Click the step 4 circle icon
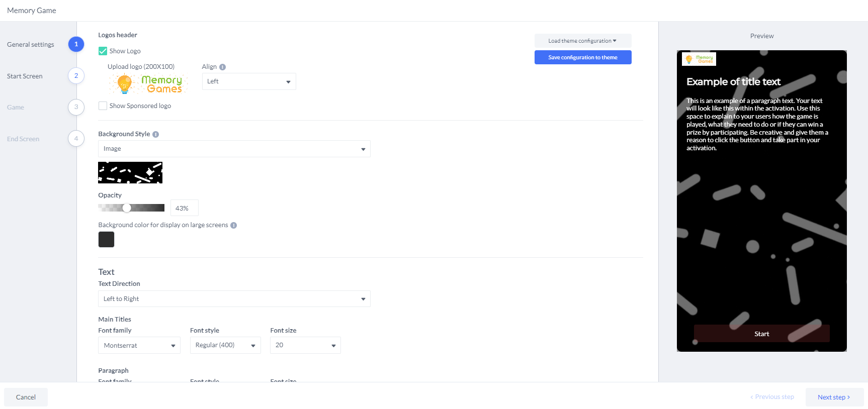This screenshot has height=409, width=868. [x=76, y=139]
